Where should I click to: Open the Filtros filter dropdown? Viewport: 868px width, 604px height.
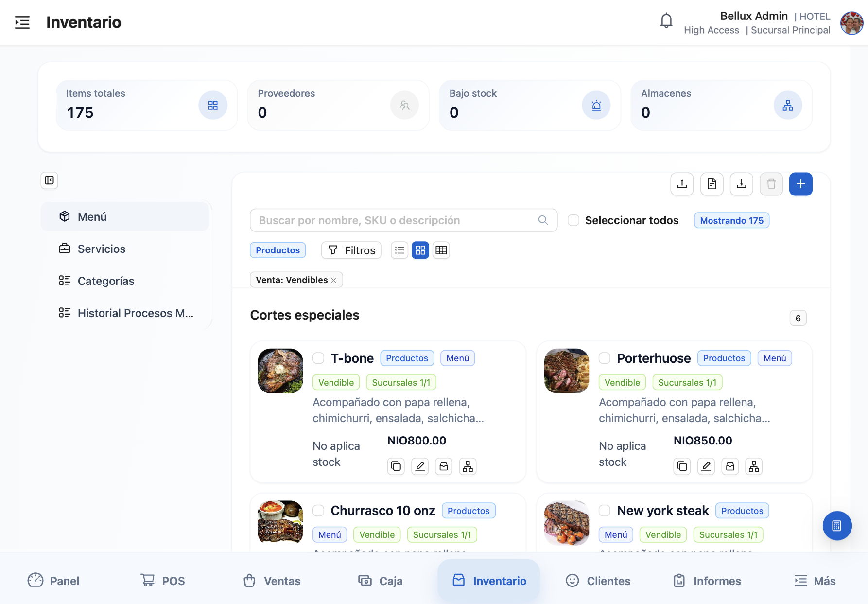pyautogui.click(x=351, y=250)
